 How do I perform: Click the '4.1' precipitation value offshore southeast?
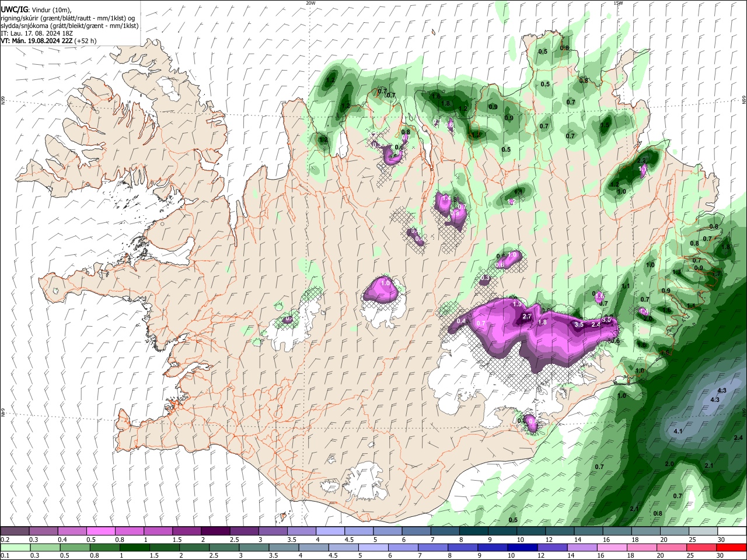(678, 431)
